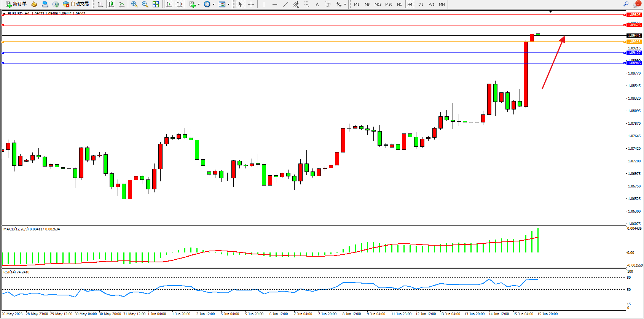Switch chart to bar chart mode
This screenshot has height=319, width=644.
point(100,4)
